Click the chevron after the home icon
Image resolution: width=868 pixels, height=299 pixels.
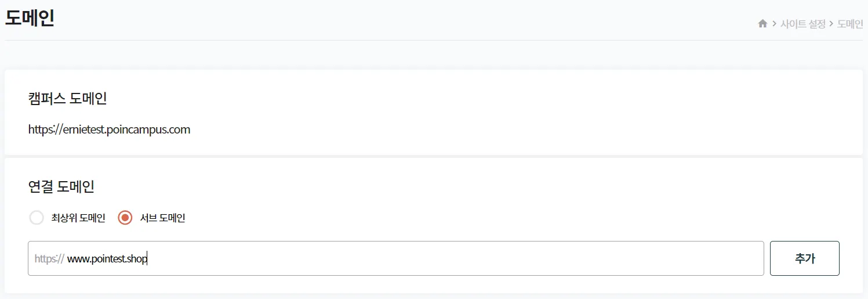pyautogui.click(x=774, y=24)
